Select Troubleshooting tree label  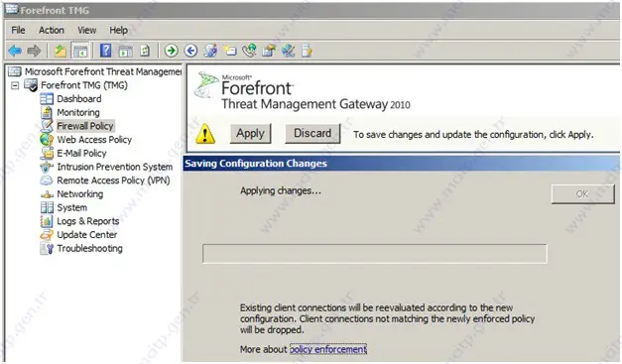pyautogui.click(x=89, y=249)
